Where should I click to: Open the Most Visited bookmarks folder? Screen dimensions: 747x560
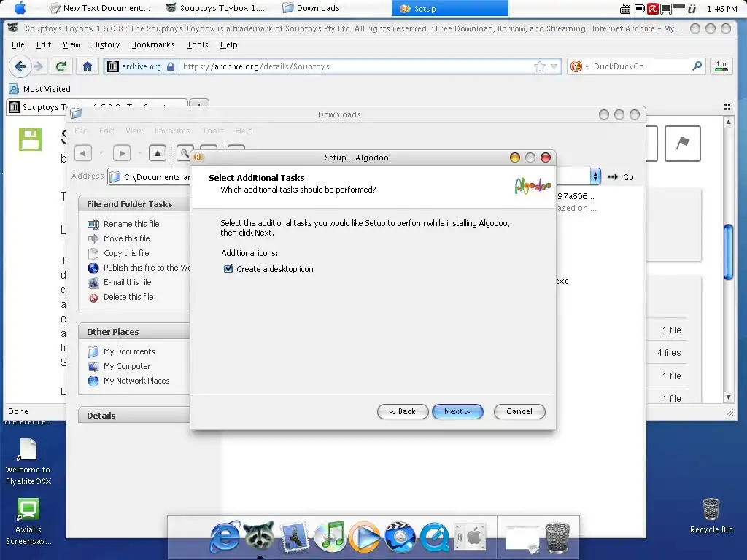[40, 89]
